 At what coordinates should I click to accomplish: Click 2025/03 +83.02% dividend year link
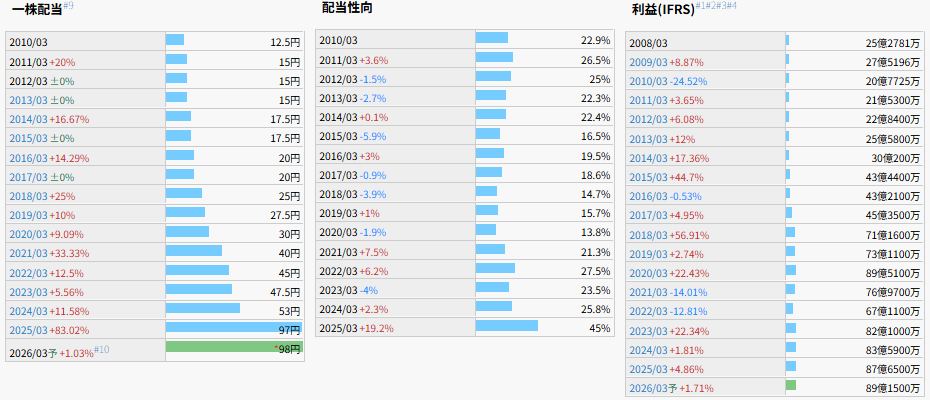coord(28,329)
